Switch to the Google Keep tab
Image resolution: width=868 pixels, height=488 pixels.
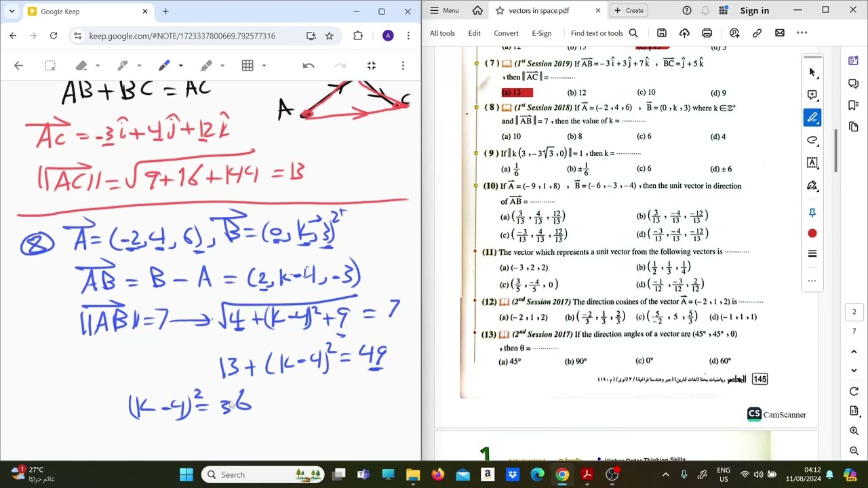pyautogui.click(x=88, y=12)
